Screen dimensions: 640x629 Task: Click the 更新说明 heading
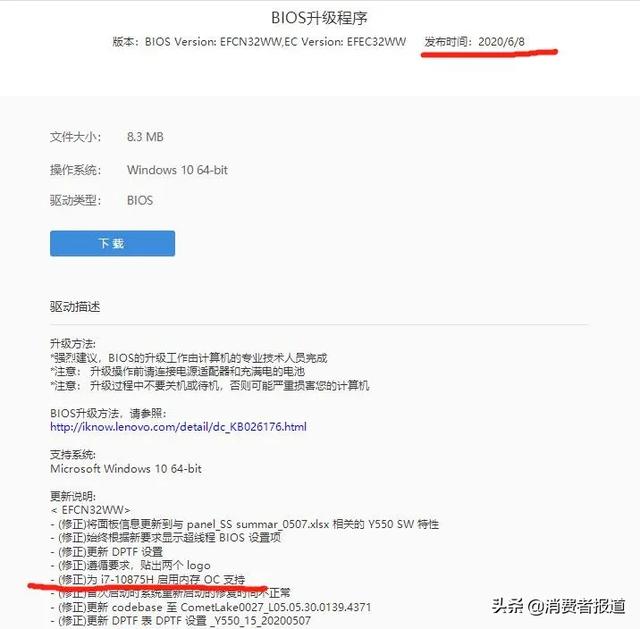tap(73, 496)
